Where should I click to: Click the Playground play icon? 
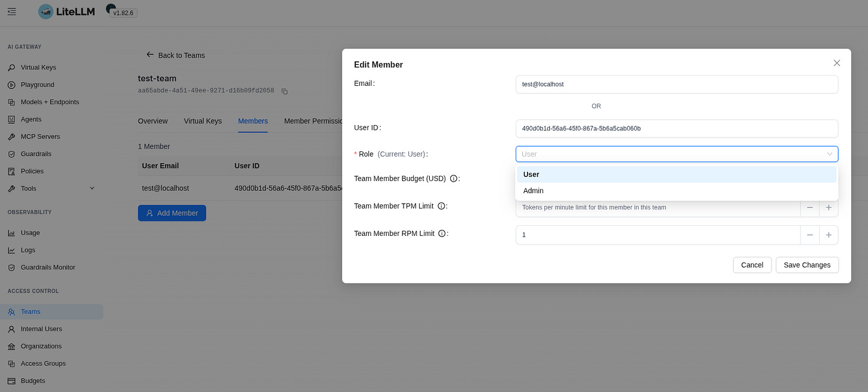coord(11,85)
